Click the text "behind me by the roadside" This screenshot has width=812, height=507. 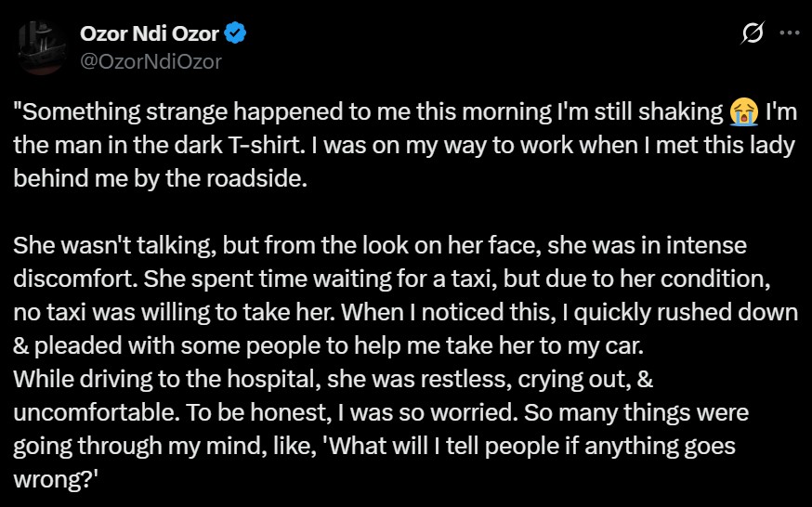tap(159, 178)
